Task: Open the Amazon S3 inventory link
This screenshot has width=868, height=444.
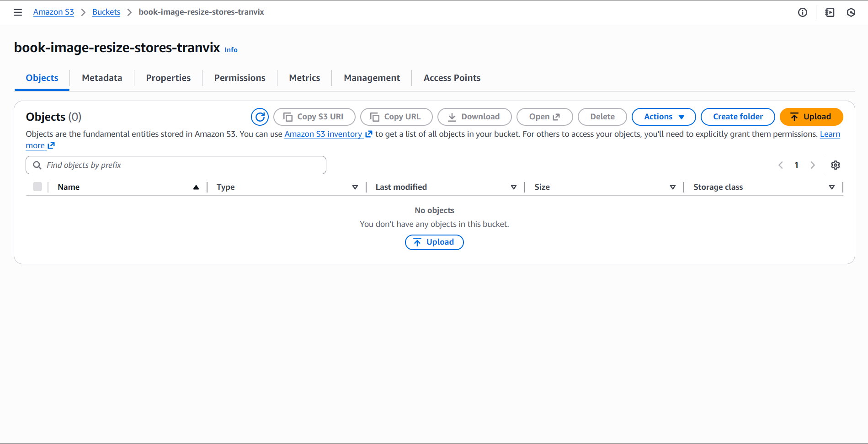Action: coord(328,134)
